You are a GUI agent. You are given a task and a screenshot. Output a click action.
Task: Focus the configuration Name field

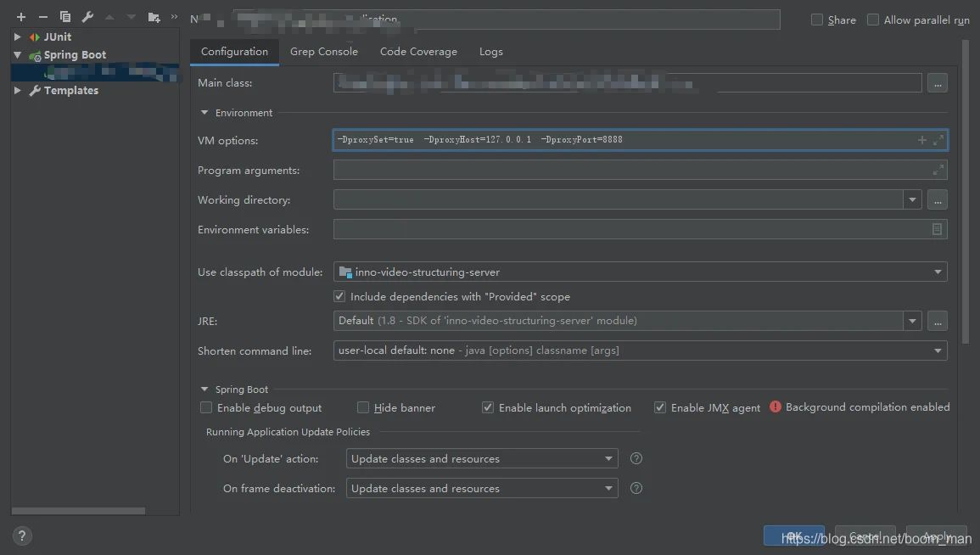(x=507, y=20)
